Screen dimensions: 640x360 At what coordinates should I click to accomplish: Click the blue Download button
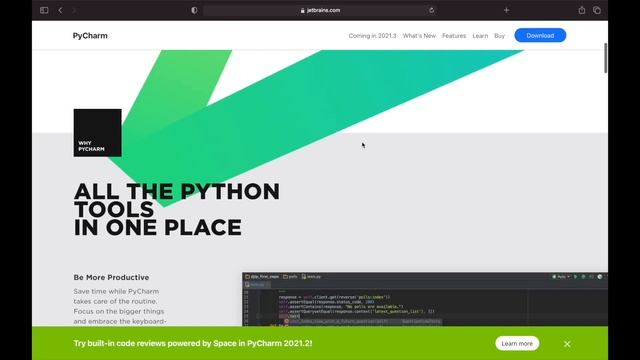(540, 36)
